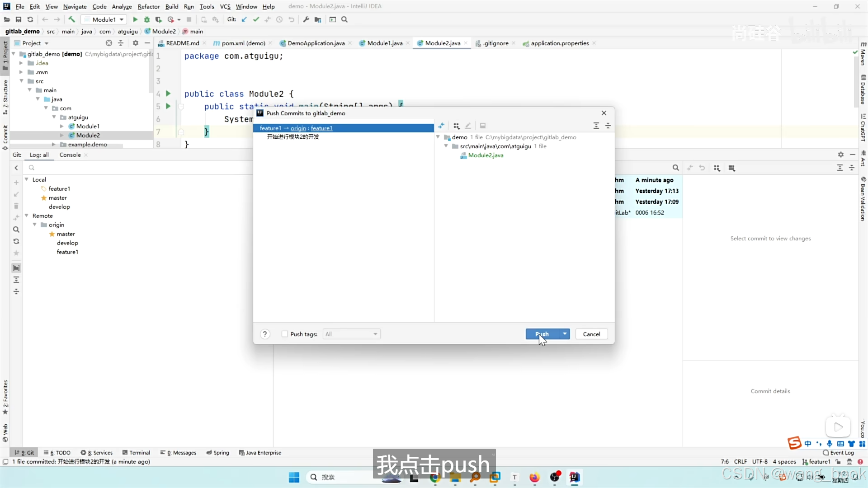The height and width of the screenshot is (488, 868).
Task: Open Git show history clock icon
Action: [x=279, y=19]
